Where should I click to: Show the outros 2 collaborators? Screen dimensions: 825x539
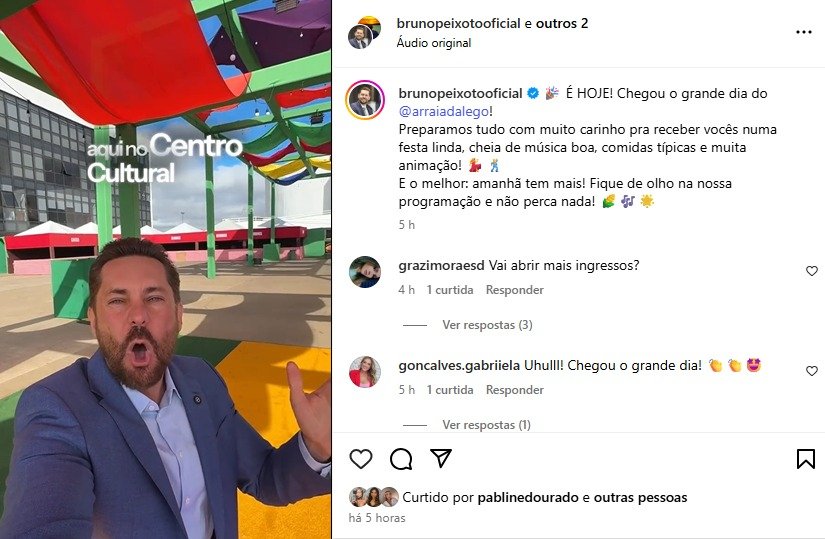pos(562,24)
